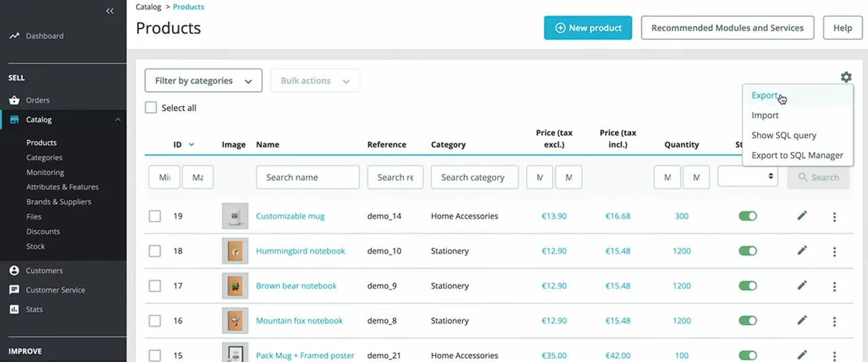Tick checkbox for product ID 17

click(x=155, y=286)
